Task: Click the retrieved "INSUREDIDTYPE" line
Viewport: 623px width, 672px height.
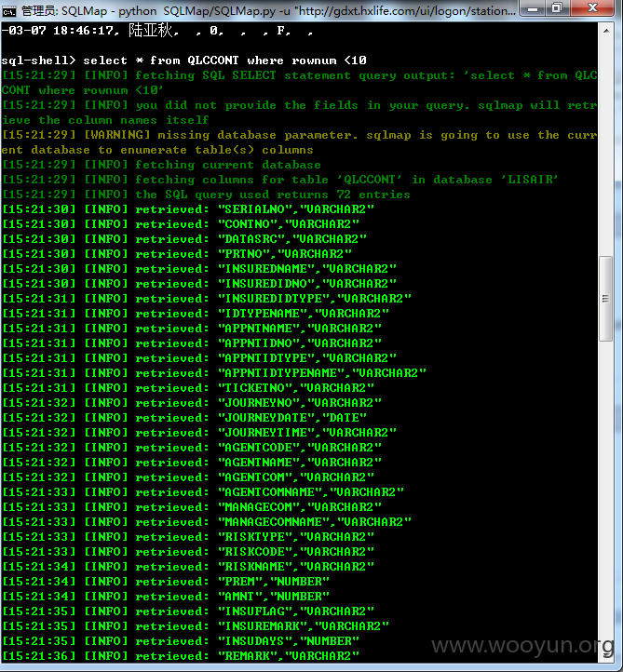Action: click(207, 298)
